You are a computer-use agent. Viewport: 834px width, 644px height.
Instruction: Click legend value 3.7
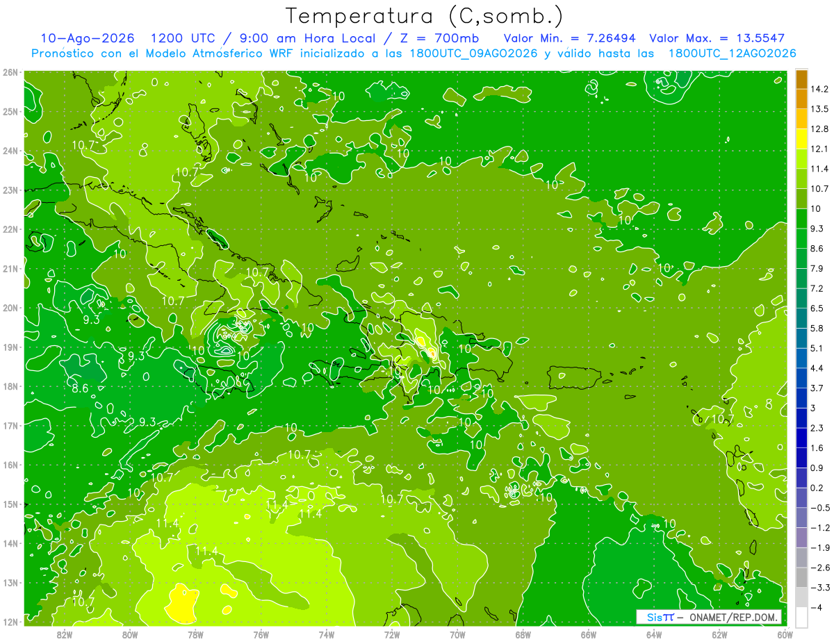817,388
